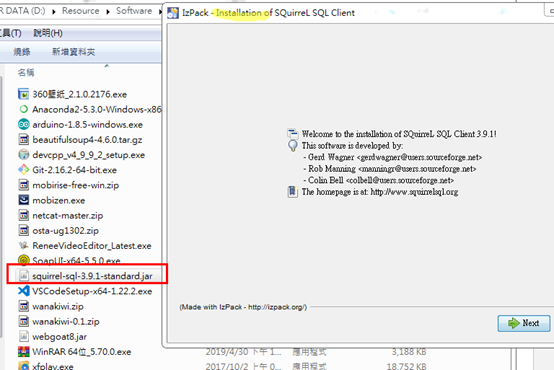The width and height of the screenshot is (554, 370).
Task: Click 新增資料夾 in Explorer toolbar
Action: tap(73, 52)
